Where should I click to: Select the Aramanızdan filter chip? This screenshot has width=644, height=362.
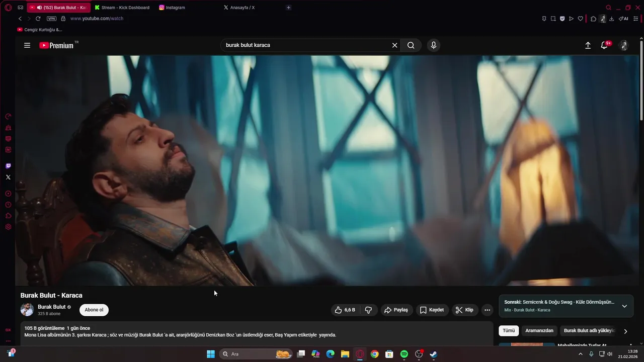point(539,331)
